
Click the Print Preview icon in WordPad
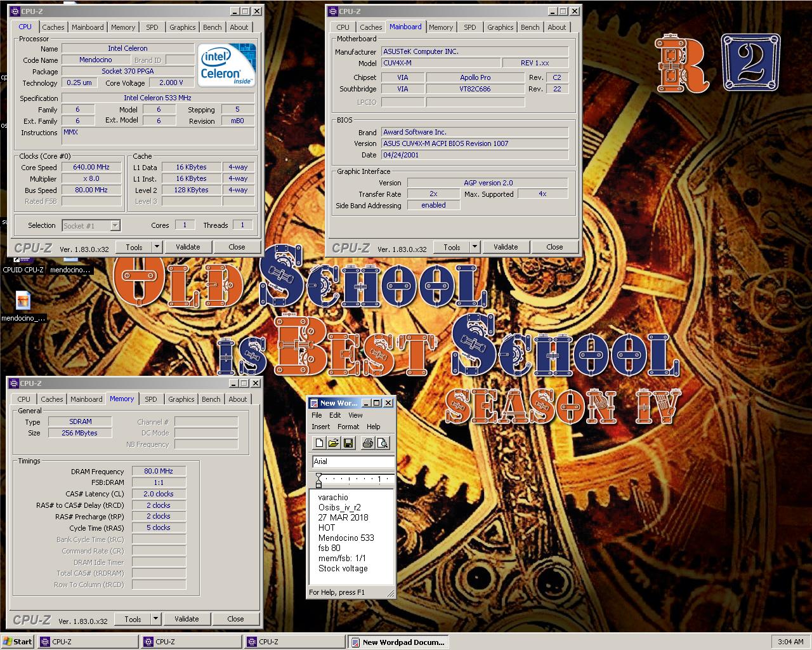coord(382,443)
